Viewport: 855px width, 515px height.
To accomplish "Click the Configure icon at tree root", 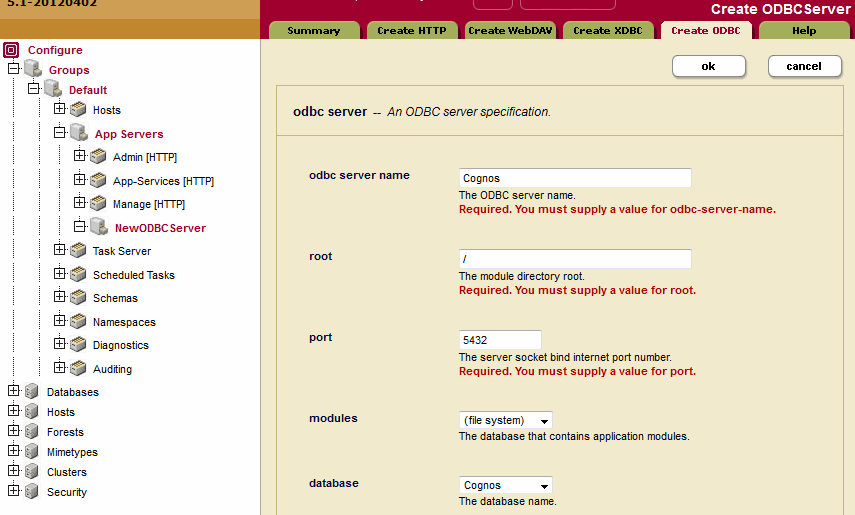I will coord(12,50).
